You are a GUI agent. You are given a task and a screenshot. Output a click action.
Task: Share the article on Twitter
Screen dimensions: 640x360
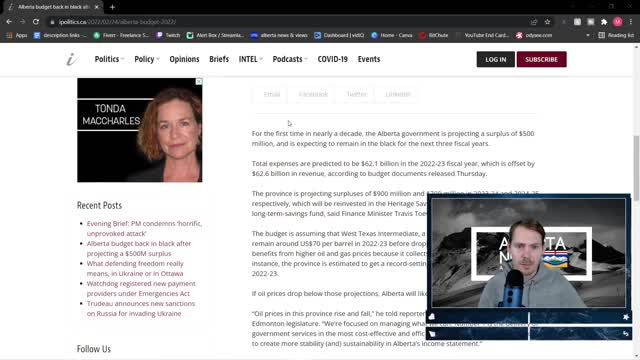pos(356,94)
